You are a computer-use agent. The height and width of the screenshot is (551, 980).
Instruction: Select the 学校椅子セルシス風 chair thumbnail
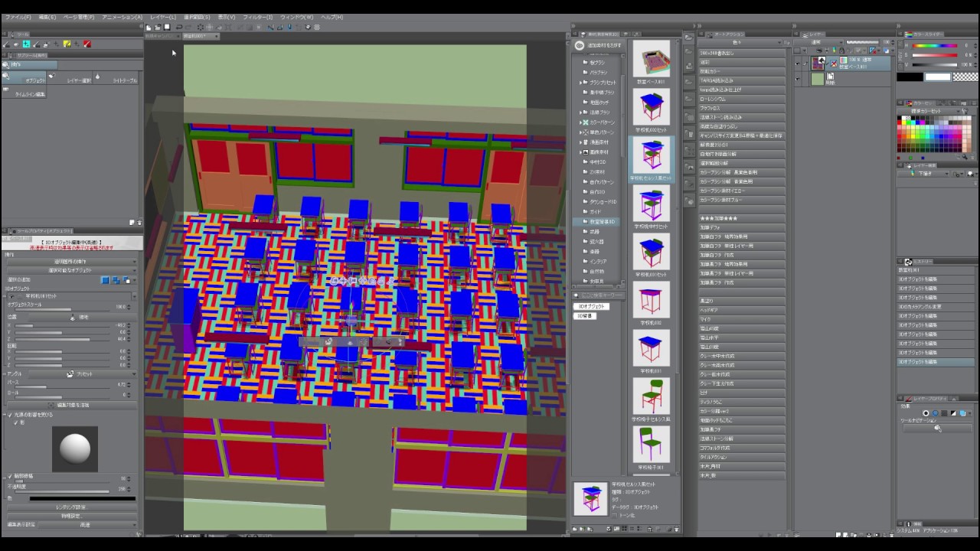pyautogui.click(x=652, y=396)
